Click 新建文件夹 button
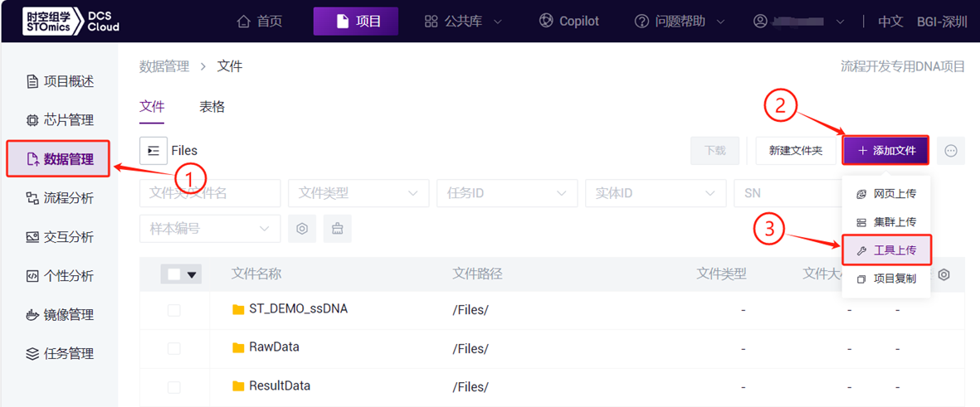 coord(796,150)
